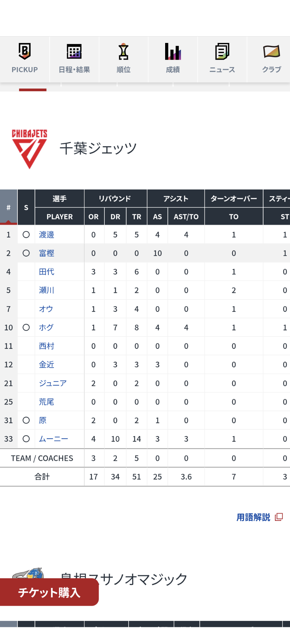This screenshot has width=290, height=644.
Task: Open player 富樫 profile link
Action: (x=47, y=253)
